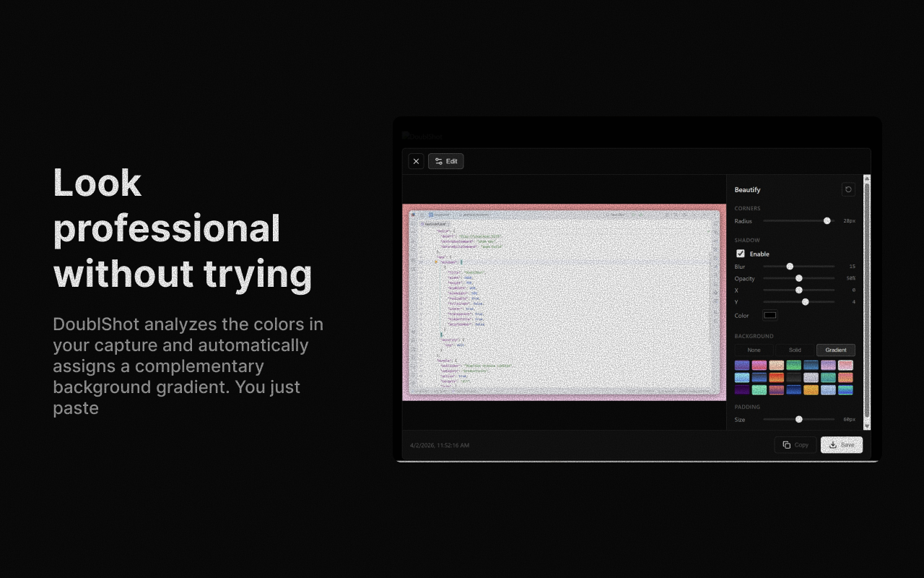Switch background mode to None

click(x=754, y=350)
